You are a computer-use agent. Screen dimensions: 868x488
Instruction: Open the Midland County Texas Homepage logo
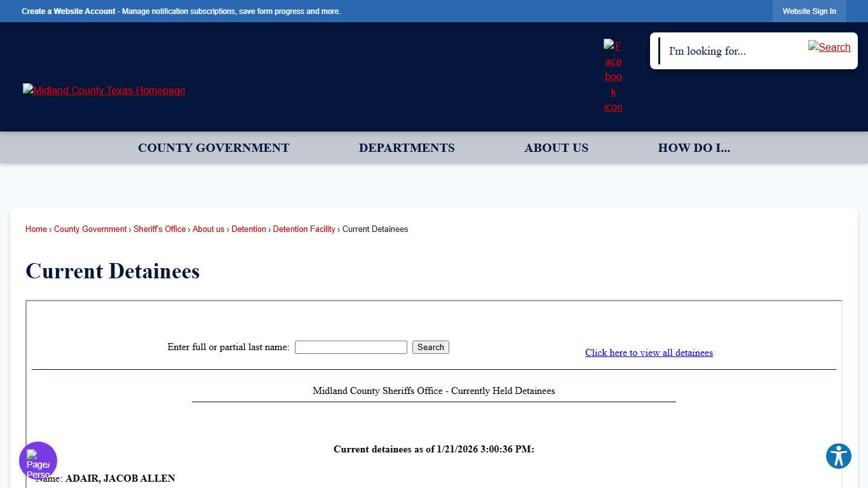[104, 90]
